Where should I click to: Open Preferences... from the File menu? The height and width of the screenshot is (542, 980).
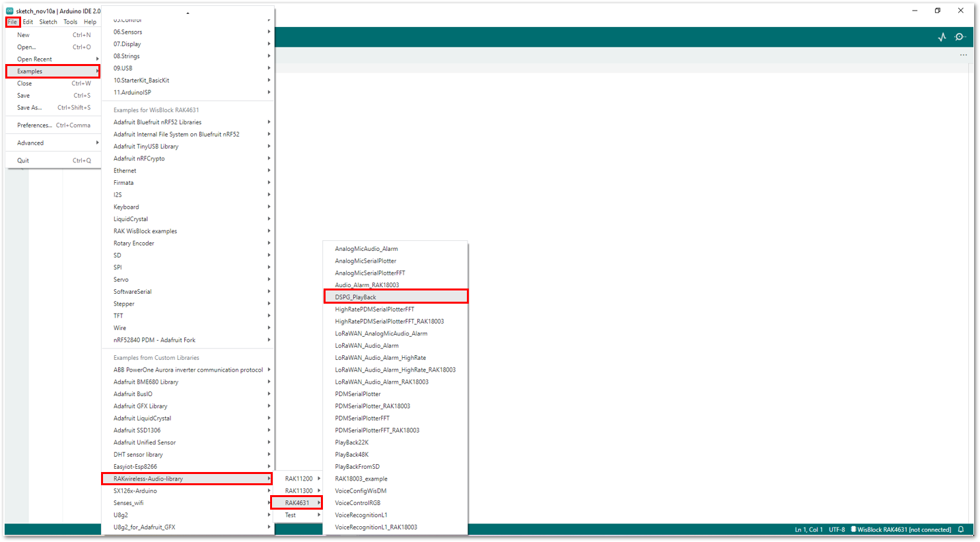point(53,125)
